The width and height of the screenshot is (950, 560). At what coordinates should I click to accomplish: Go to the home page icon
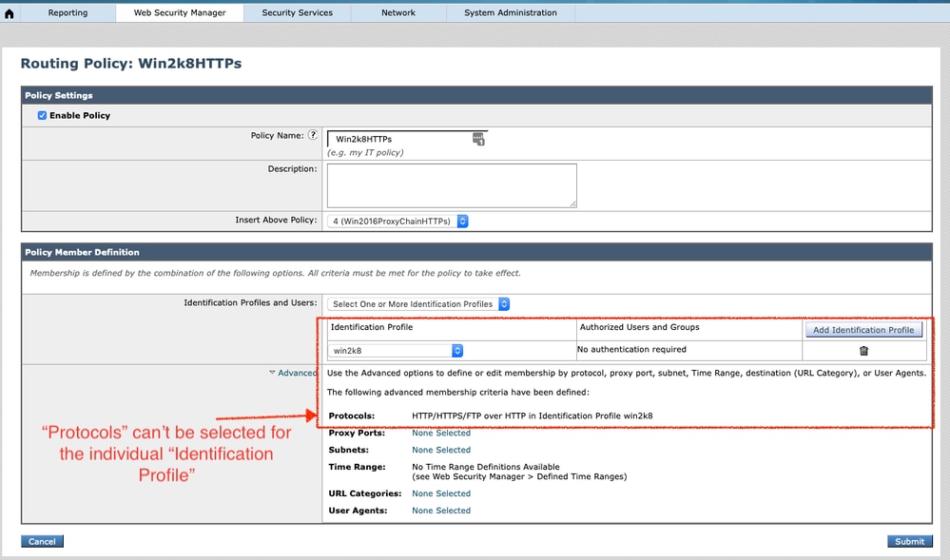[x=10, y=13]
